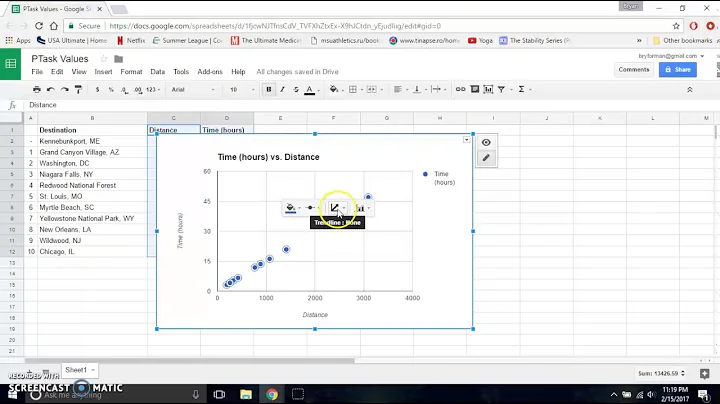Click the chart title Time (hours) vs. Distance
This screenshot has width=720, height=404.
[269, 157]
